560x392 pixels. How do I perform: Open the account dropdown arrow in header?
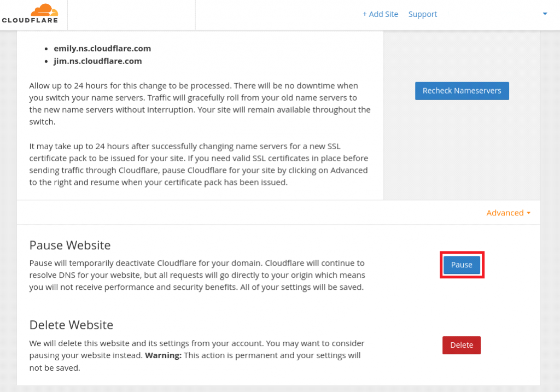pos(545,14)
